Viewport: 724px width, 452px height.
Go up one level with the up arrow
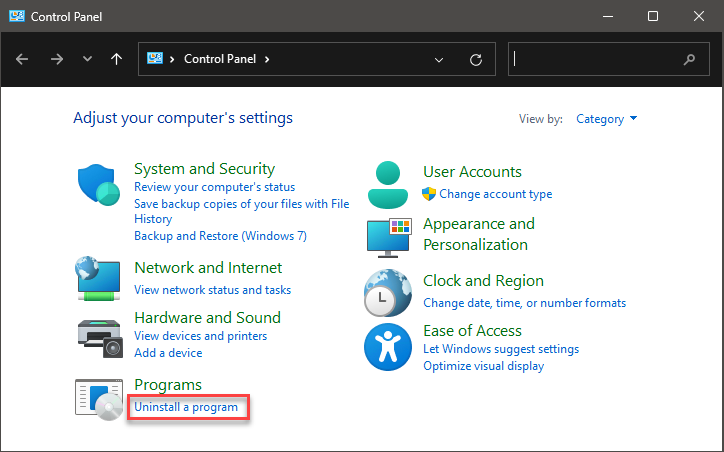click(116, 59)
